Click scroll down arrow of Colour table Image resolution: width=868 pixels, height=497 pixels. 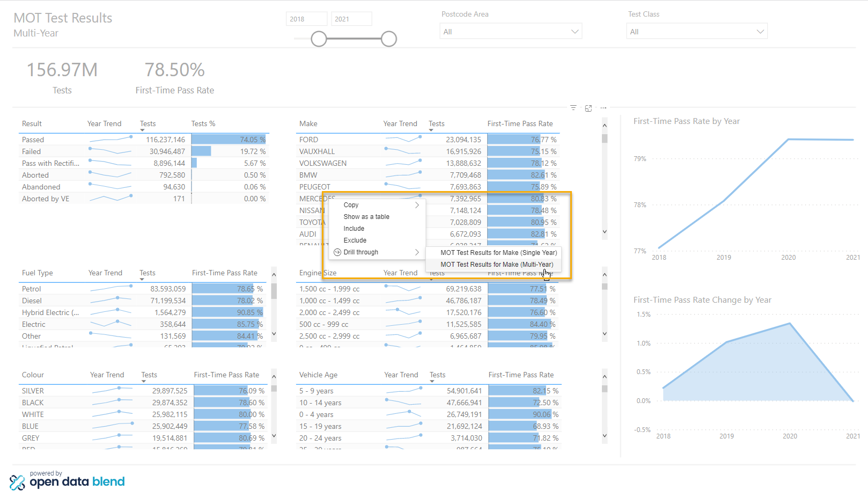point(274,436)
